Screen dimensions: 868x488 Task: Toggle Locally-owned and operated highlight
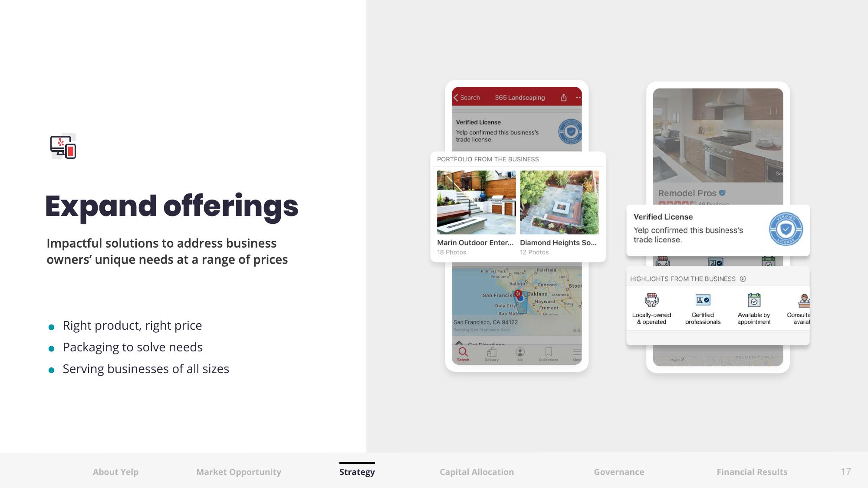pyautogui.click(x=651, y=306)
